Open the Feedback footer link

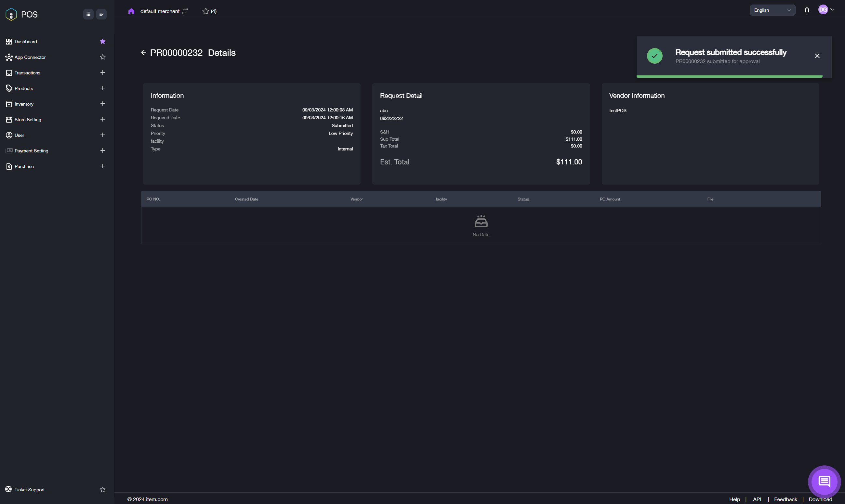[785, 499]
